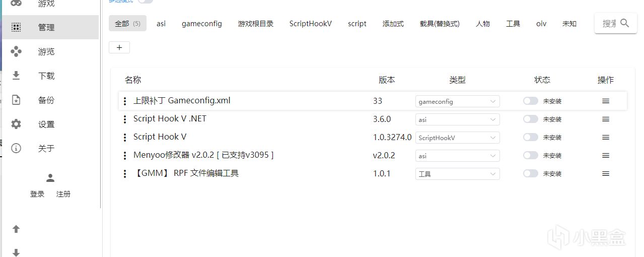Open three-dot menu for RPF 文件编辑工具
Viewport: 644px width, 257px height.
125,174
